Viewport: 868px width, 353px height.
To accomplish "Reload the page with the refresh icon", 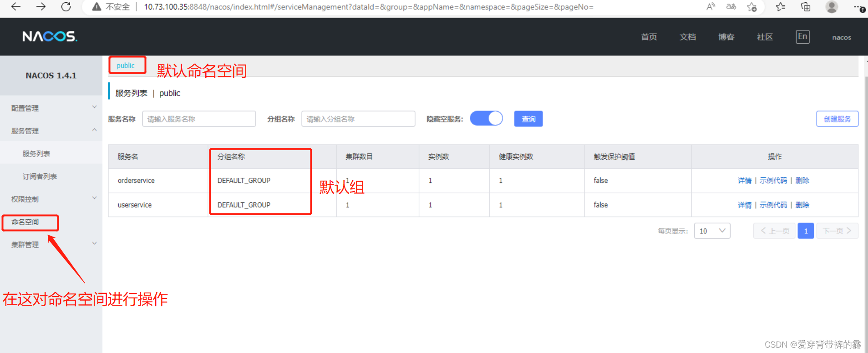I will click(66, 6).
